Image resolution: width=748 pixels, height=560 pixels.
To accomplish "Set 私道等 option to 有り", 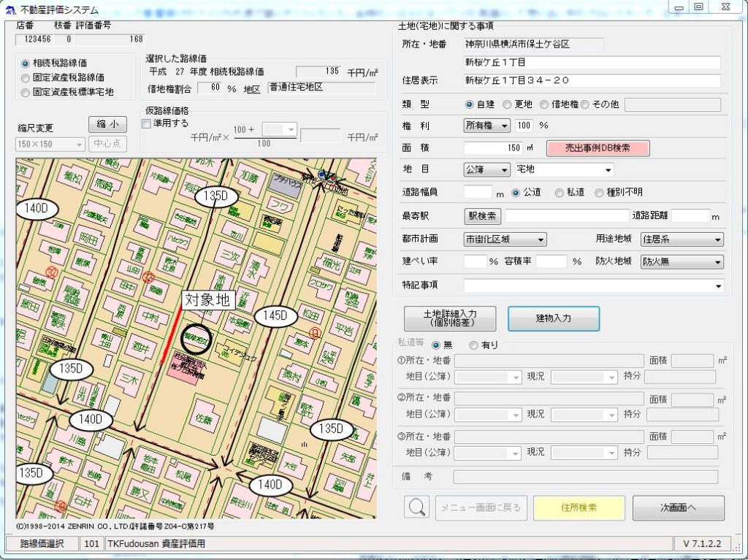I will 473,345.
